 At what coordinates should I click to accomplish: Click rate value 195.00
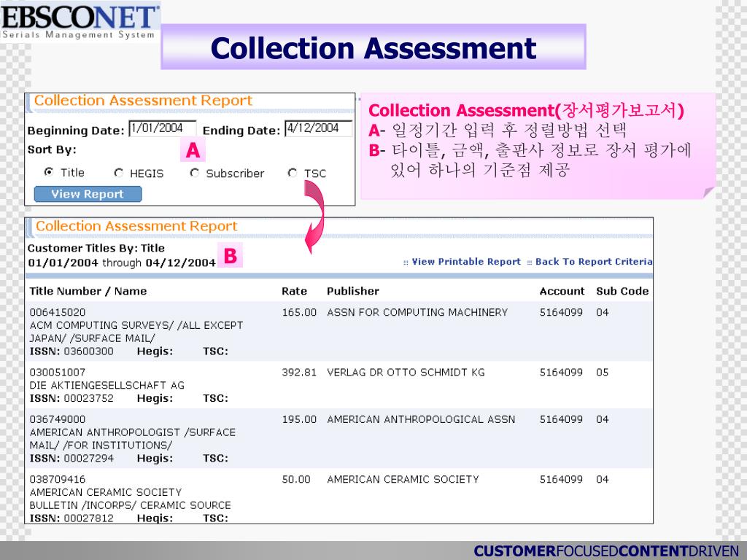pos(299,419)
